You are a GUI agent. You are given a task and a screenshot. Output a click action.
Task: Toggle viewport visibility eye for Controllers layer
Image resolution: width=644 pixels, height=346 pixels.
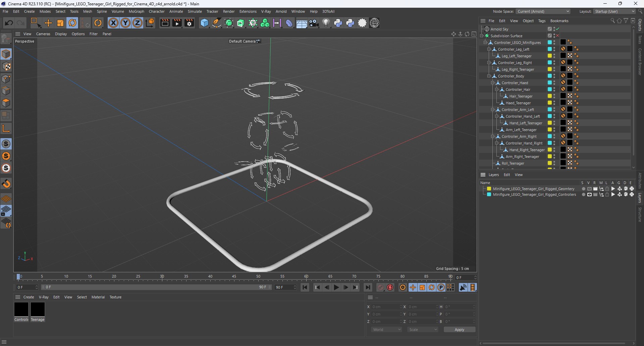[589, 194]
